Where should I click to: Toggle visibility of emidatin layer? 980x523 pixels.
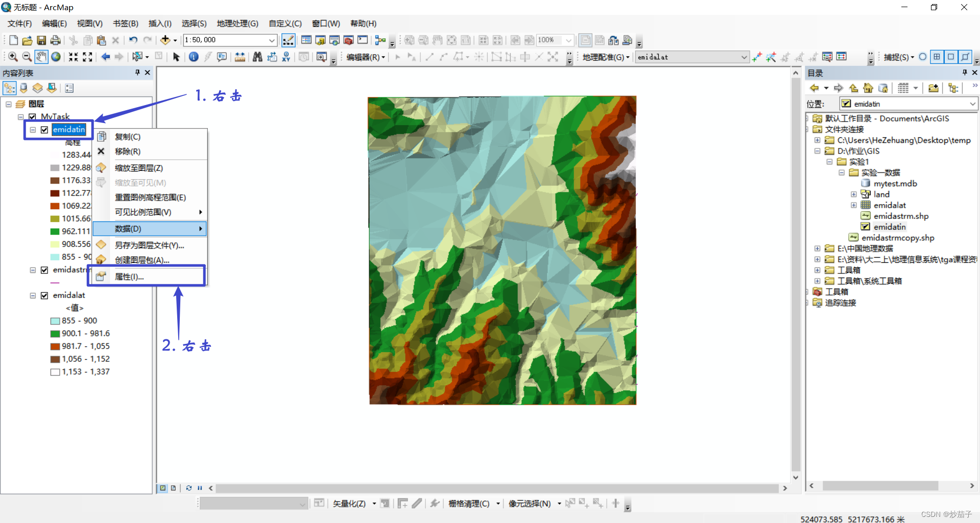(44, 130)
